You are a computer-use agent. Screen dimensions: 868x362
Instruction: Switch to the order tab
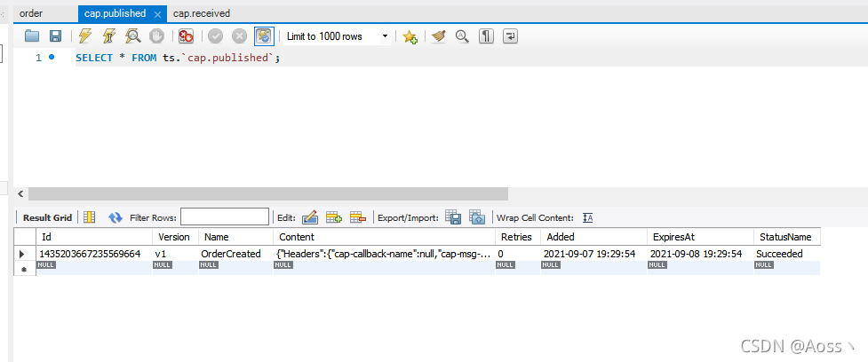click(x=31, y=13)
